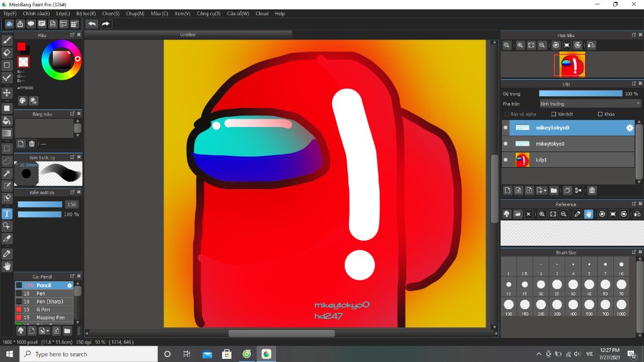Activate the Reference panel hand tool
The height and width of the screenshot is (362, 644).
pyautogui.click(x=589, y=214)
